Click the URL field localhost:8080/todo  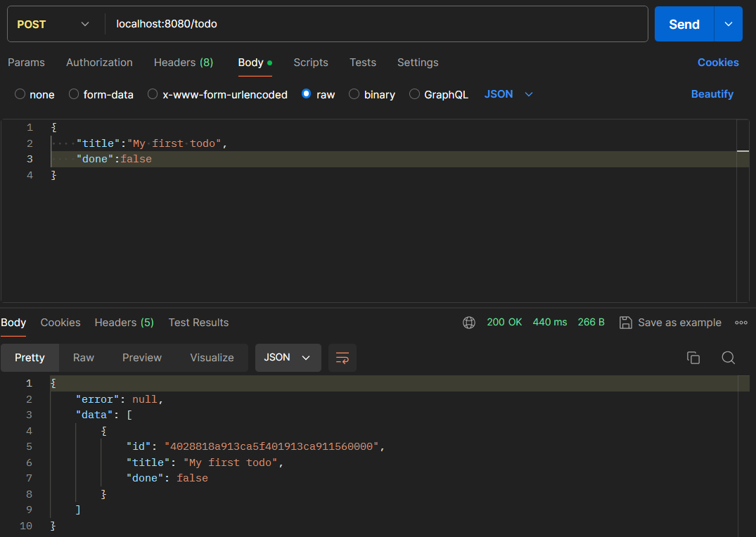point(376,24)
